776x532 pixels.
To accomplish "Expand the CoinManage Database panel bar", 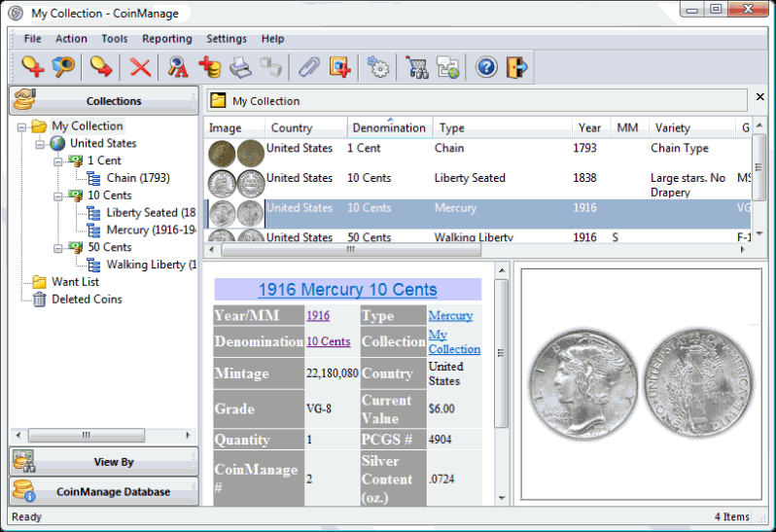I will click(103, 491).
